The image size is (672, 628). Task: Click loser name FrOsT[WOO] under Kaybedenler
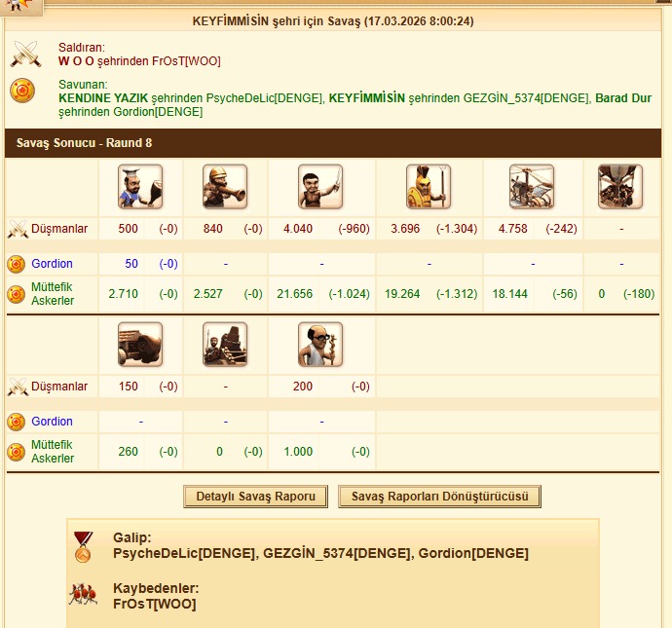coord(155,604)
